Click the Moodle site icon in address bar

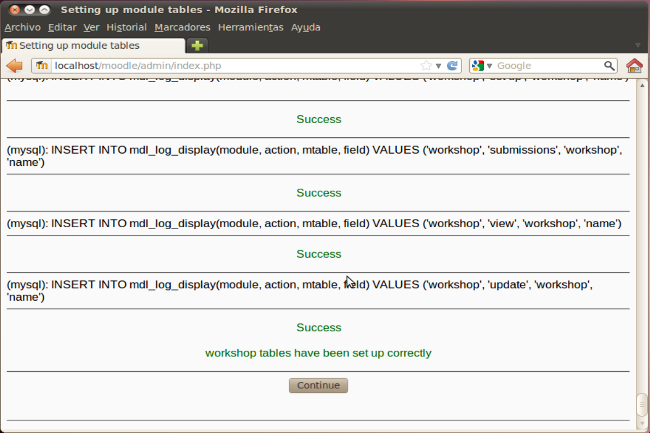(42, 66)
